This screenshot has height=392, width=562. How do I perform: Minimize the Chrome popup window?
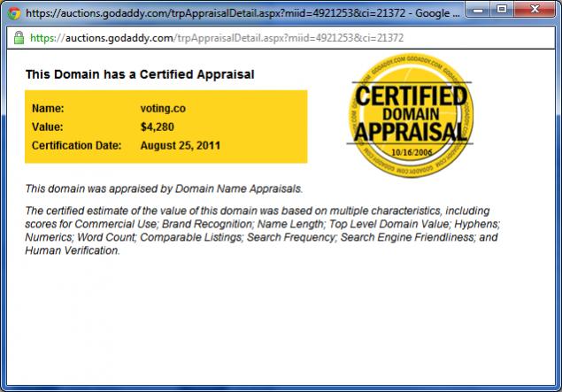(478, 10)
